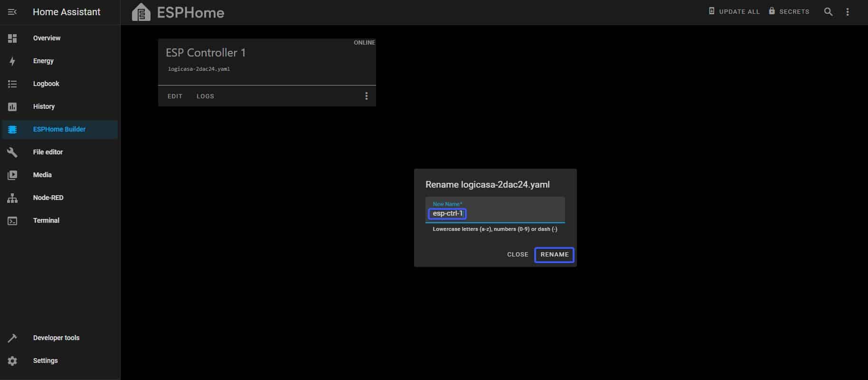Image resolution: width=868 pixels, height=380 pixels.
Task: Open the Terminal add-on
Action: point(60,220)
